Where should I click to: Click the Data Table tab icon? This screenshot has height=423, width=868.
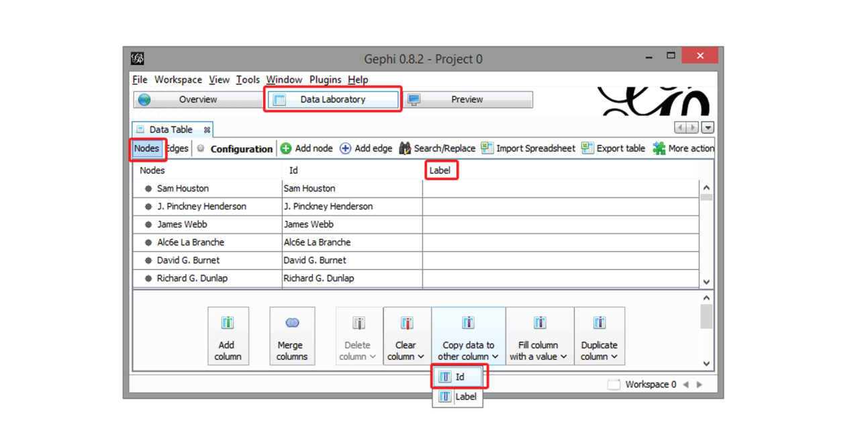pos(140,130)
